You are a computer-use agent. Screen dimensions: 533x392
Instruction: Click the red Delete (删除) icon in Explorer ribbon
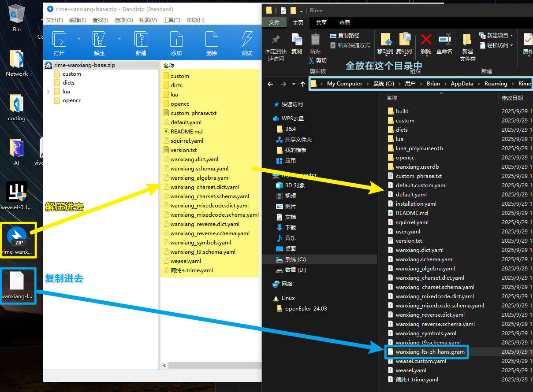coord(426,40)
